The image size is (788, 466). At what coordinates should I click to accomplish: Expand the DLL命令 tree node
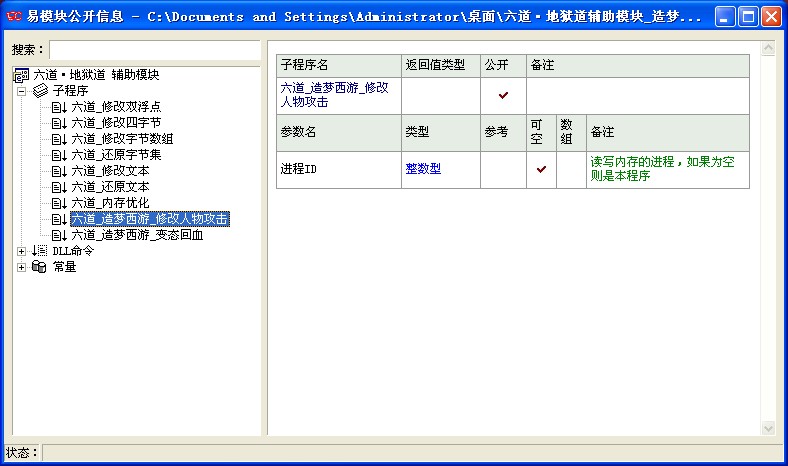(21, 251)
